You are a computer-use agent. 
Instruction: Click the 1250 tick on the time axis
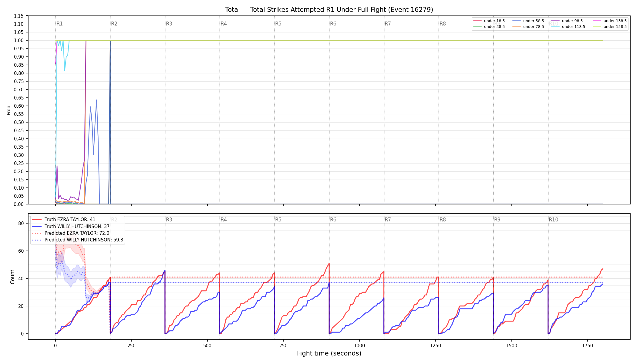coord(436,345)
